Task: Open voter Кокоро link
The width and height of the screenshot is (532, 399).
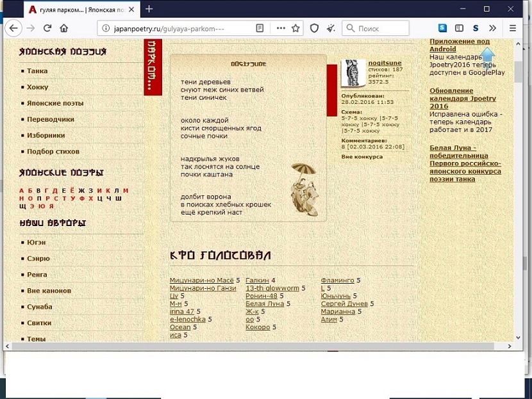Action: (258, 327)
